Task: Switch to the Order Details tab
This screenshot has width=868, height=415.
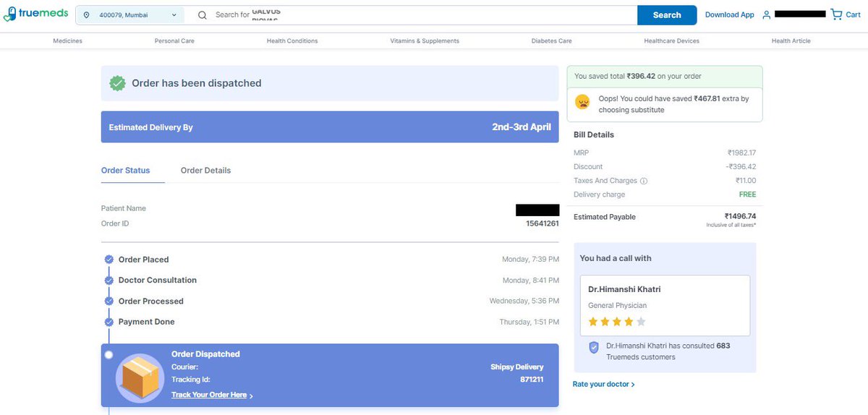Action: point(205,171)
